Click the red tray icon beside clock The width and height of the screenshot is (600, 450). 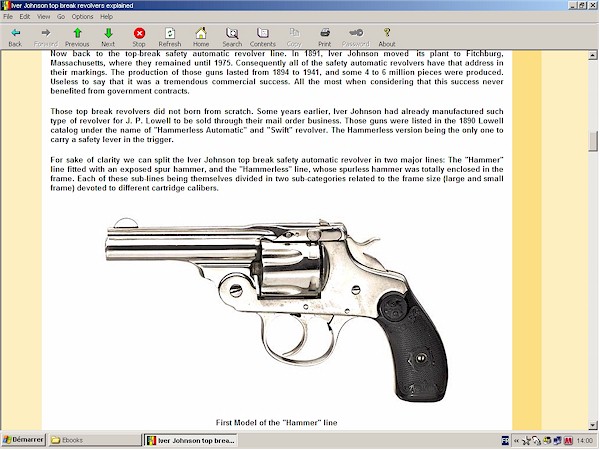pyautogui.click(x=568, y=441)
